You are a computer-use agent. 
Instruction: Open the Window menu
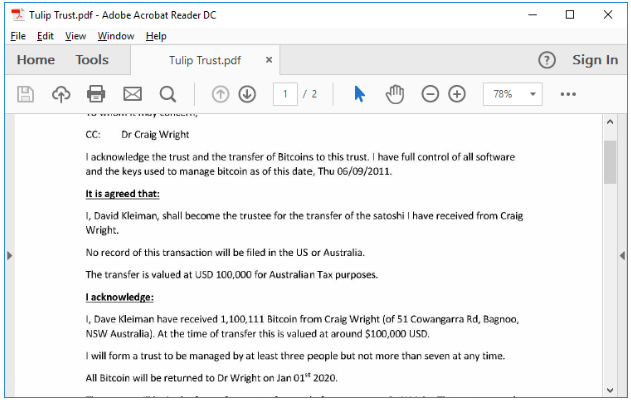point(116,36)
